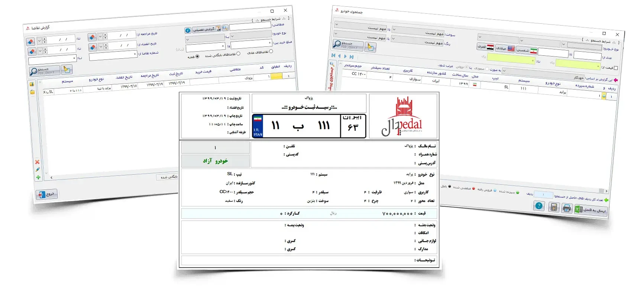
Task: Click the کشور سازنده column header
Action: 436,73
